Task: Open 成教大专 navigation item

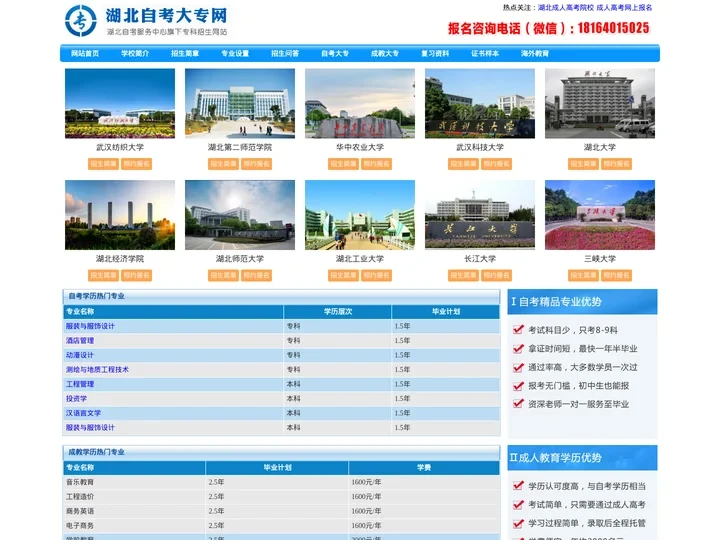Action: point(385,53)
